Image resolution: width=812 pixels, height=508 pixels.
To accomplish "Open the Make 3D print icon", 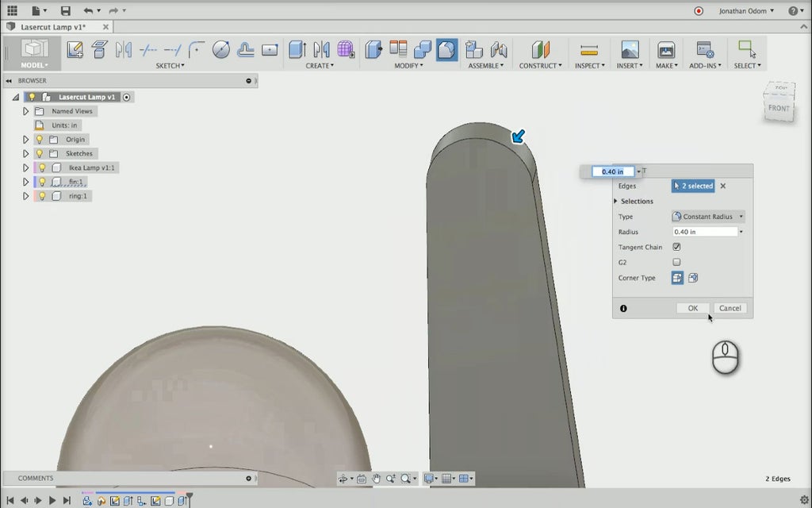I will click(666, 50).
